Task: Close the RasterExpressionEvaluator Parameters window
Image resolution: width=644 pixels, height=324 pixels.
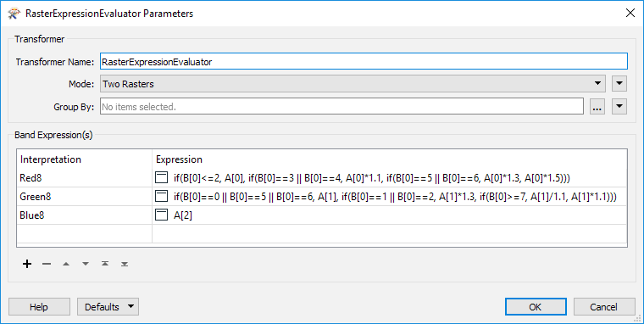Action: pyautogui.click(x=630, y=14)
